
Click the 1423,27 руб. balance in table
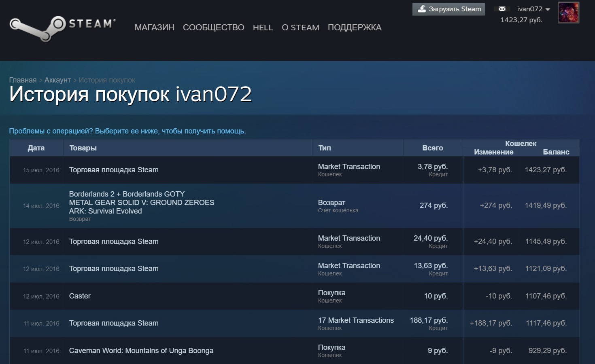[x=546, y=170]
